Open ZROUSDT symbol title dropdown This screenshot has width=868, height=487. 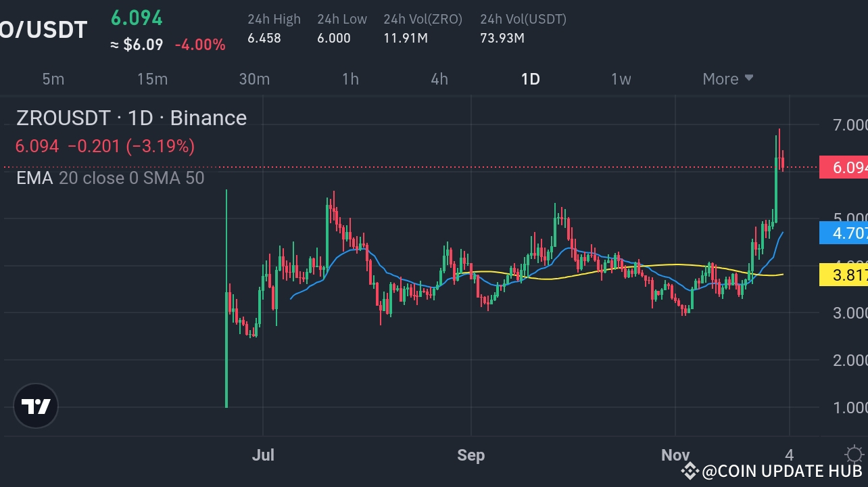click(x=64, y=118)
